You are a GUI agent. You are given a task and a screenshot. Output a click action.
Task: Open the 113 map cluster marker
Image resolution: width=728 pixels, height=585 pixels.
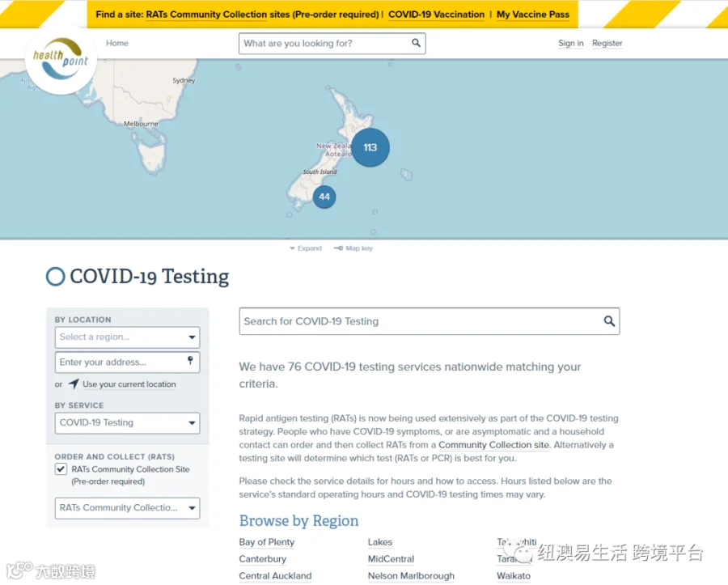[370, 147]
